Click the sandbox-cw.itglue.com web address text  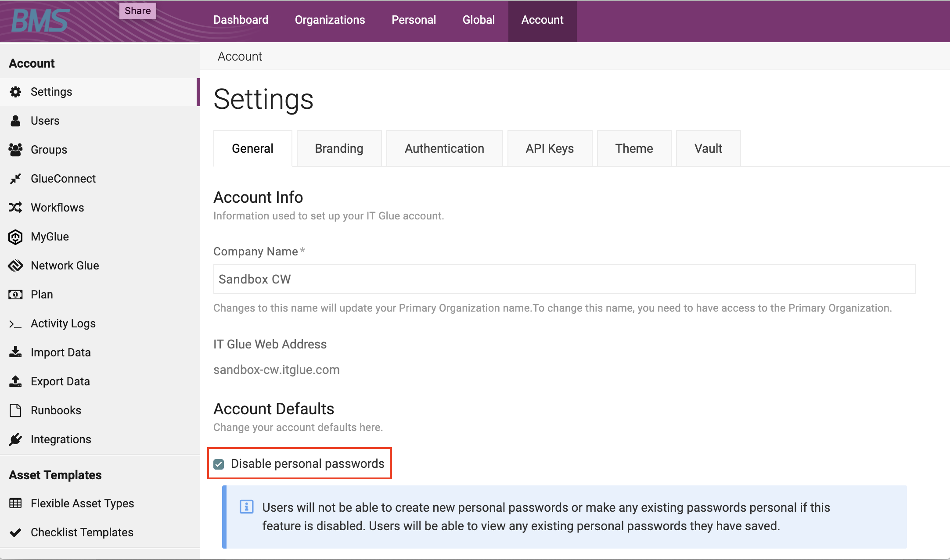click(x=277, y=370)
